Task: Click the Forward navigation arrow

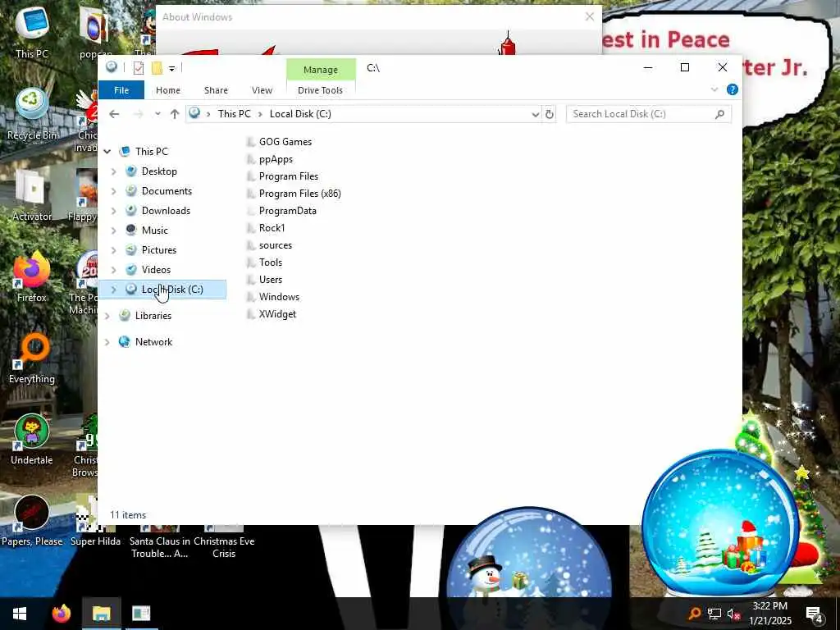Action: click(x=138, y=114)
